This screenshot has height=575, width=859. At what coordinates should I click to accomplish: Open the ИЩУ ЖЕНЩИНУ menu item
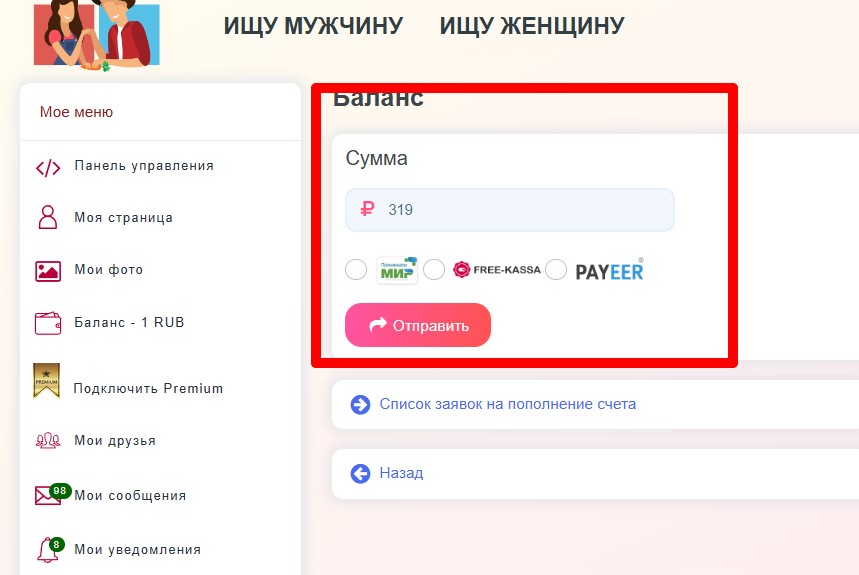click(x=532, y=26)
